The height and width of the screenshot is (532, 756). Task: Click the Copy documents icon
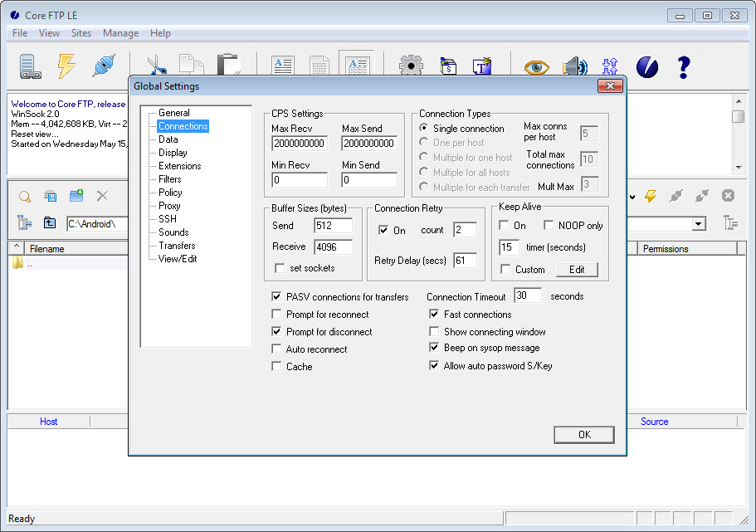click(x=191, y=65)
